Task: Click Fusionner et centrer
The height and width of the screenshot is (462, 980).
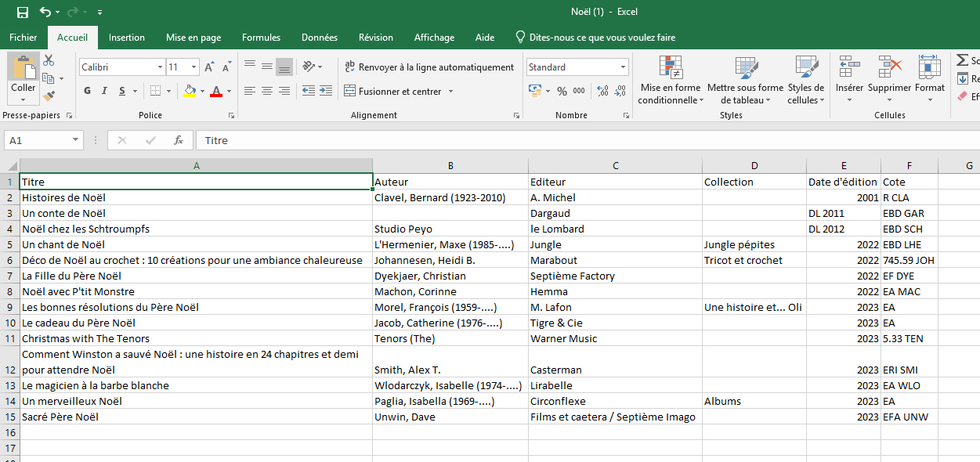Action: (x=392, y=92)
